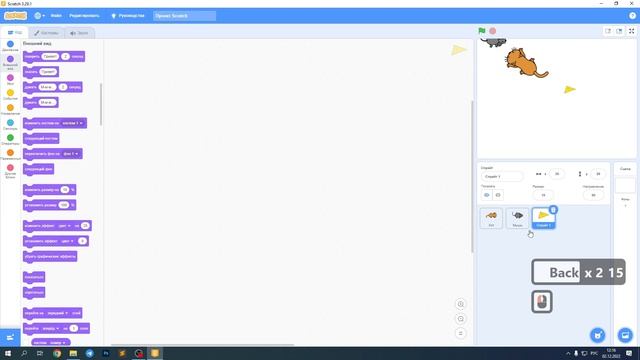Screen dimensions: 640x360
Task: Zoom out the scripts workspace
Action: pos(460,319)
